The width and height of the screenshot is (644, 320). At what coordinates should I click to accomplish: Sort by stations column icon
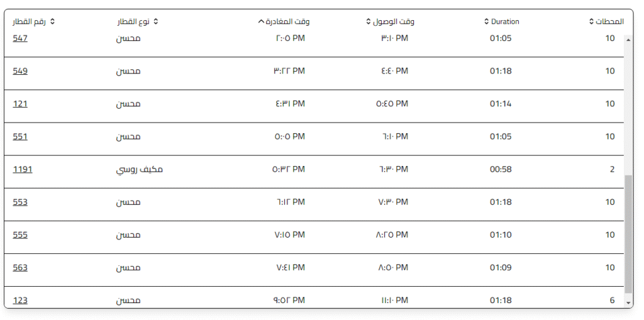point(591,21)
